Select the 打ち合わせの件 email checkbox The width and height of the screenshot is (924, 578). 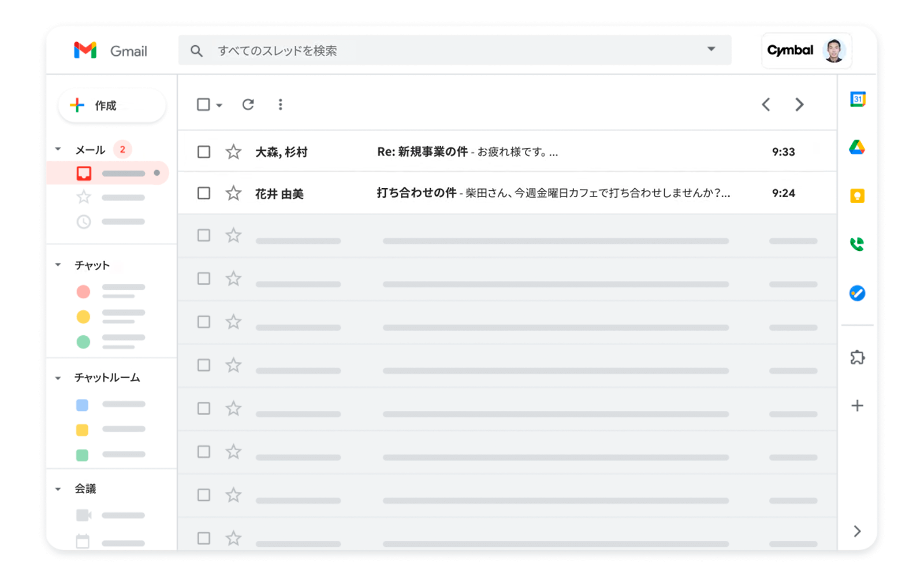(x=204, y=193)
